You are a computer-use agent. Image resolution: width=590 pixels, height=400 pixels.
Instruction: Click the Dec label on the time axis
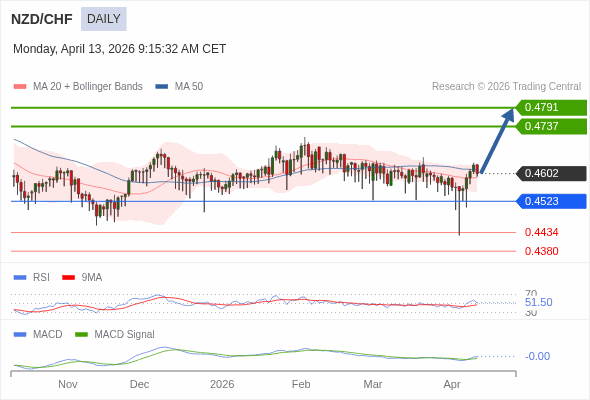(x=139, y=384)
